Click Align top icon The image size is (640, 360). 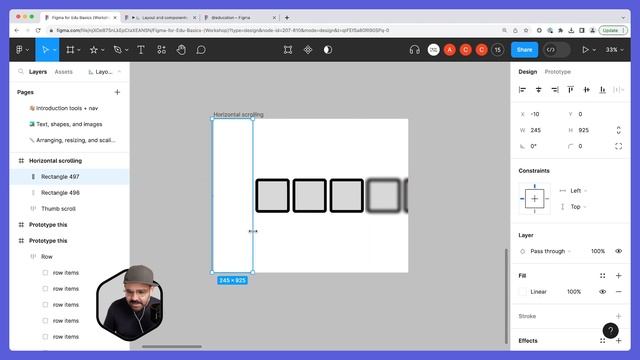pos(571,90)
